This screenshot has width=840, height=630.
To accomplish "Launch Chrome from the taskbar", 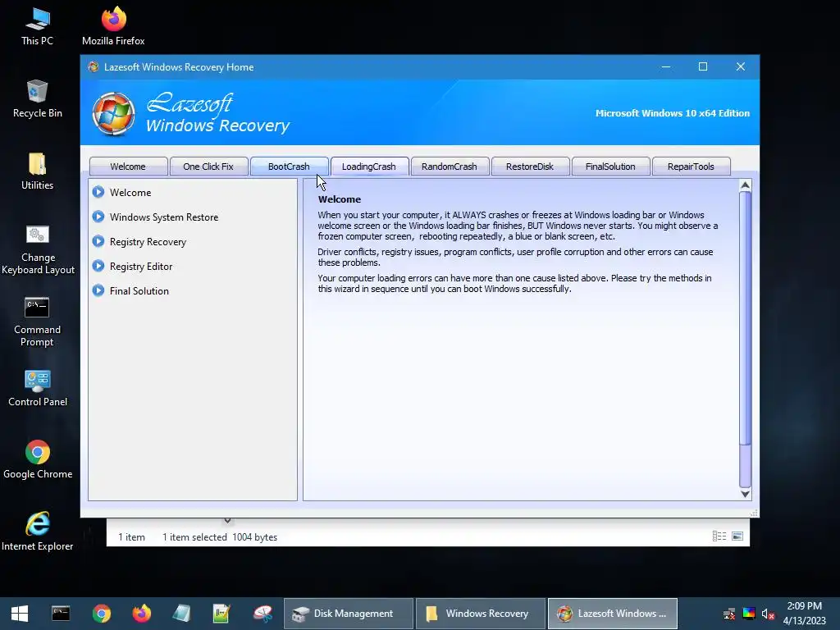I will (x=101, y=614).
